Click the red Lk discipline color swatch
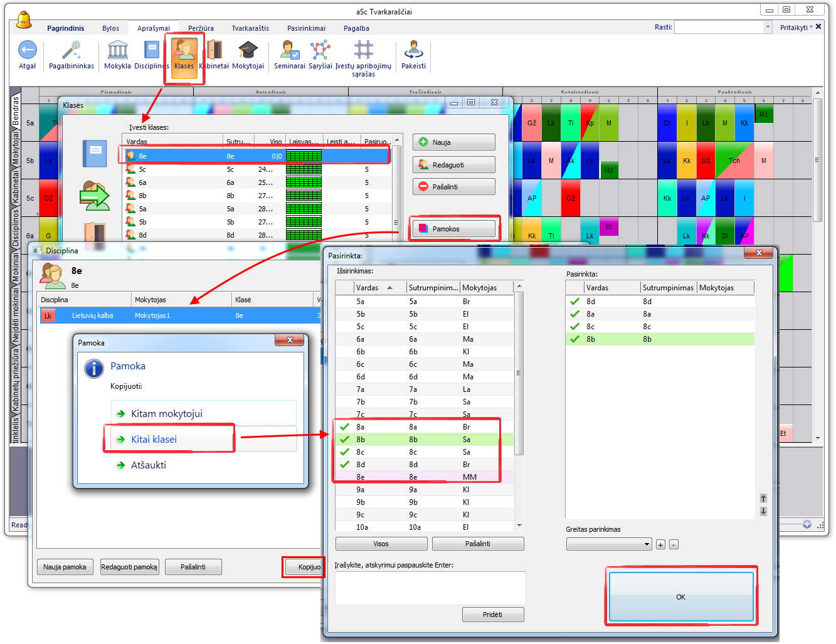Viewport: 836px width, 644px height. (x=48, y=315)
